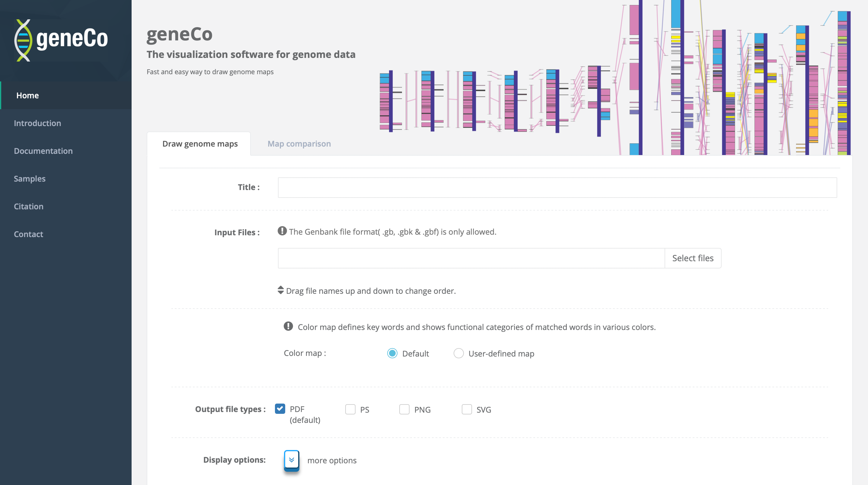Check the SVG output format box

(x=466, y=410)
